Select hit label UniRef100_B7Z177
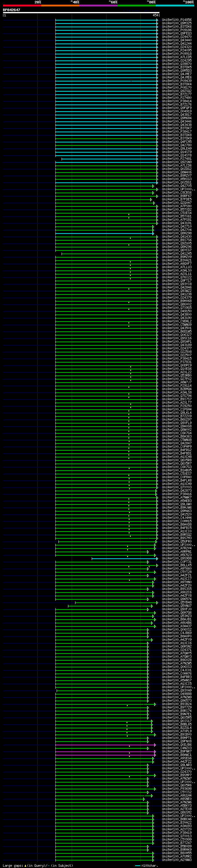The width and height of the screenshot is (197, 868). click(x=177, y=94)
